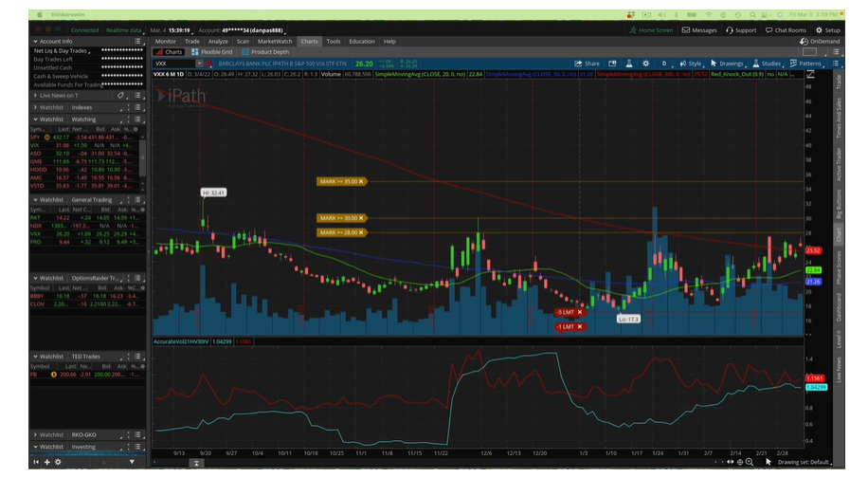Open the Patterns menu
The height and width of the screenshot is (496, 868).
(x=805, y=64)
